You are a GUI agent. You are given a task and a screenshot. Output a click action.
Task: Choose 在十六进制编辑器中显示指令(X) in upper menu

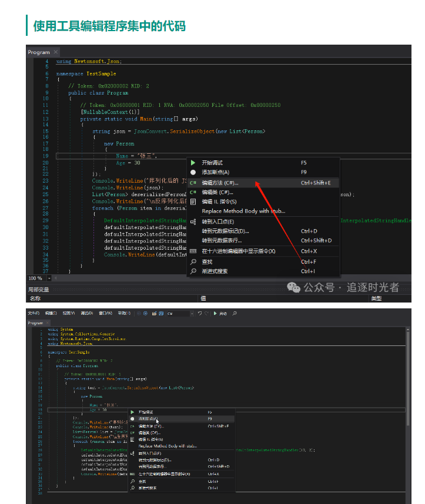coord(263,251)
